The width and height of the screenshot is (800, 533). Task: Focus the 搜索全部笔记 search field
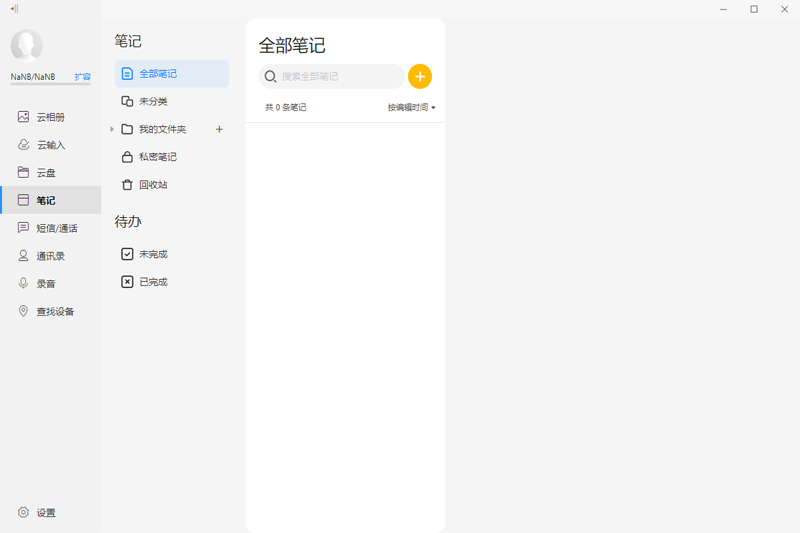coord(332,77)
